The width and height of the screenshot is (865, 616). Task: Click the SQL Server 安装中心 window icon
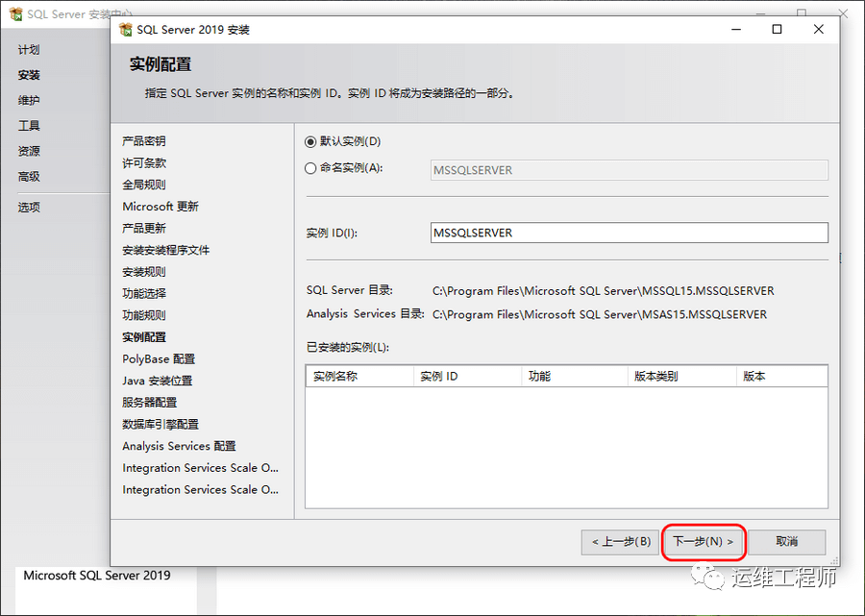(x=16, y=13)
